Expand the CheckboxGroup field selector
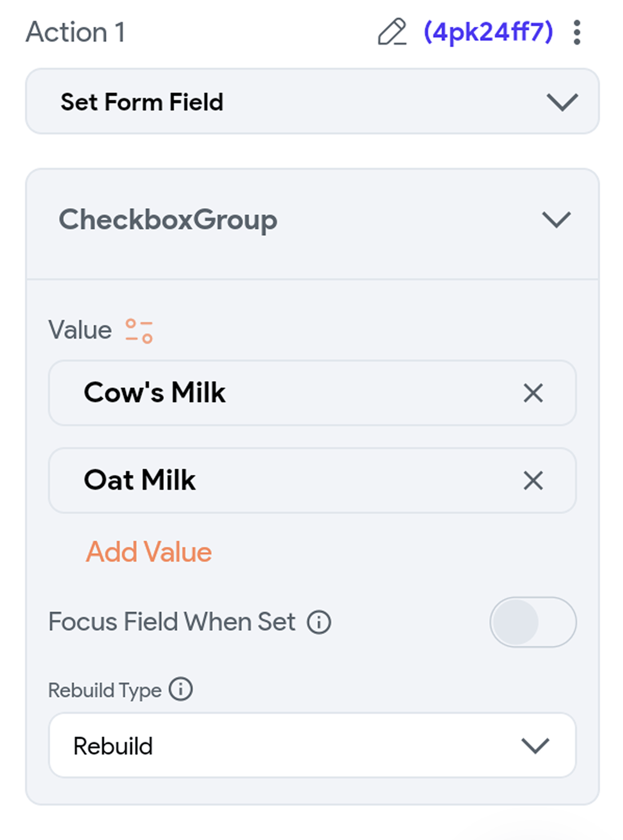Viewport: 623px width, 840px height. tap(312, 220)
